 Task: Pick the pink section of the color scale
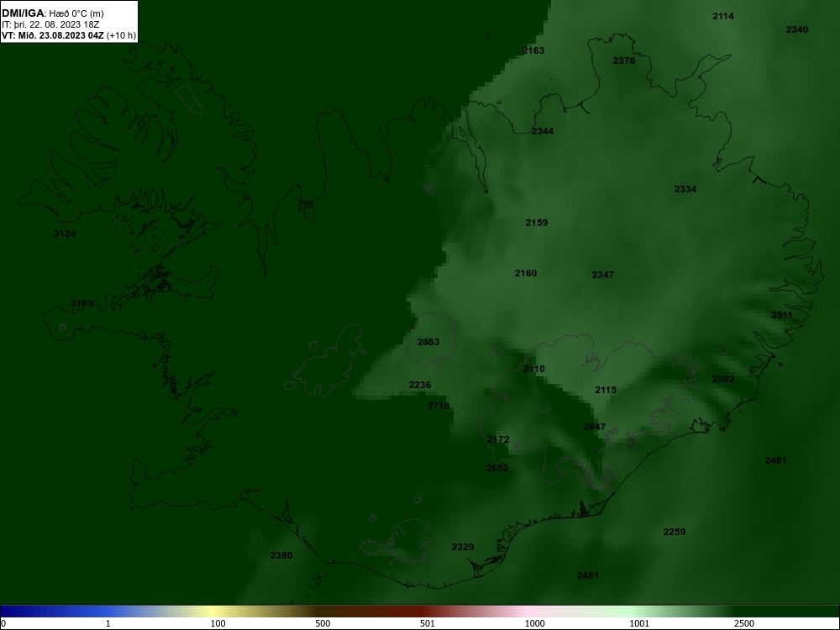click(530, 612)
